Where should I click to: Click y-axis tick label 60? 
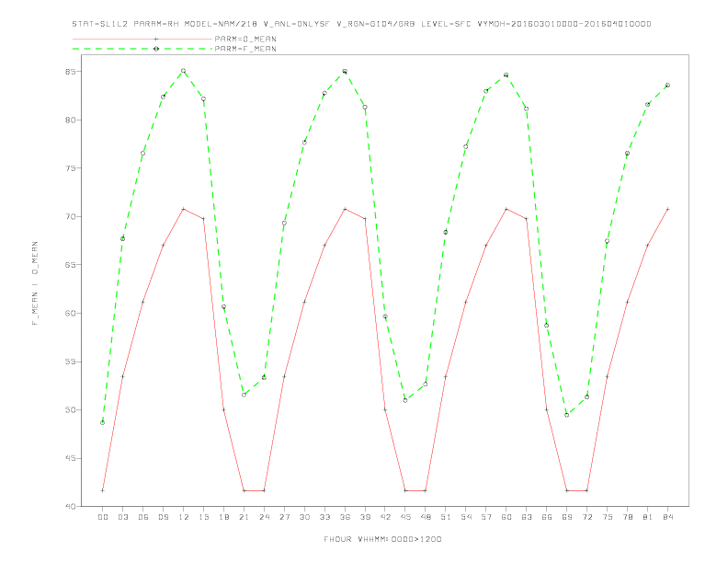point(70,313)
